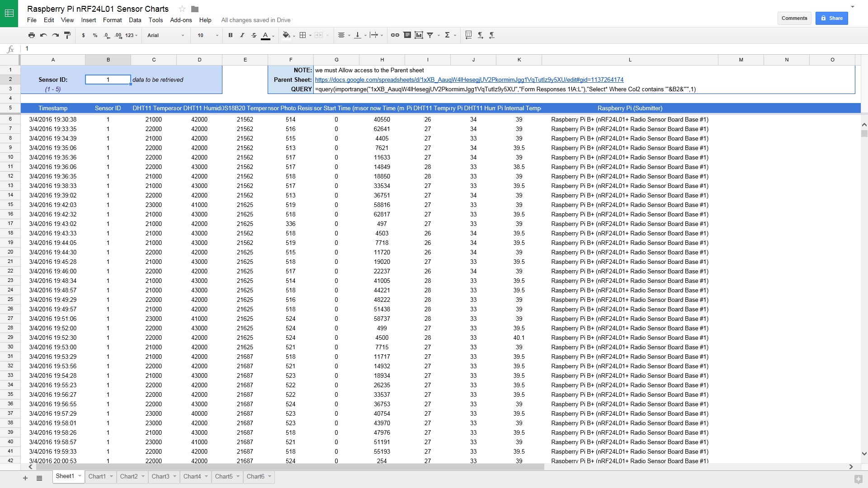Screen dimensions: 868x488
Task: Format selection as percent
Action: click(95, 35)
